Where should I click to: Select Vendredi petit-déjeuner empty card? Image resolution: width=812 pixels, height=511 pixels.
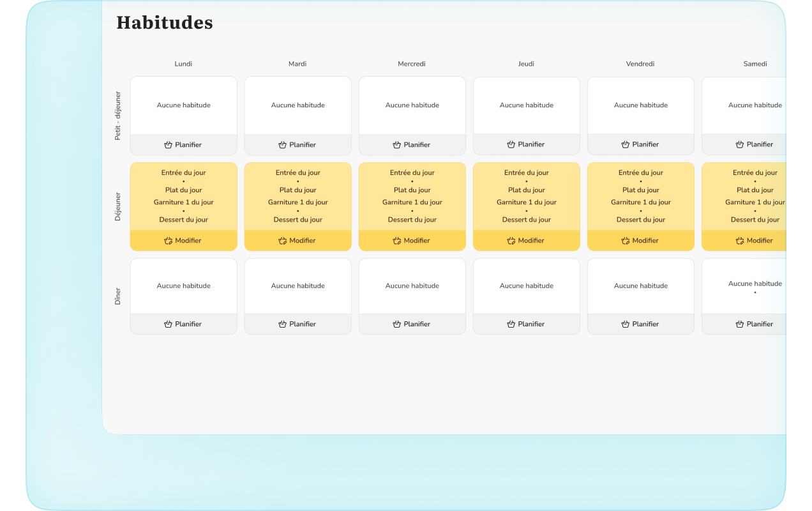pyautogui.click(x=640, y=105)
